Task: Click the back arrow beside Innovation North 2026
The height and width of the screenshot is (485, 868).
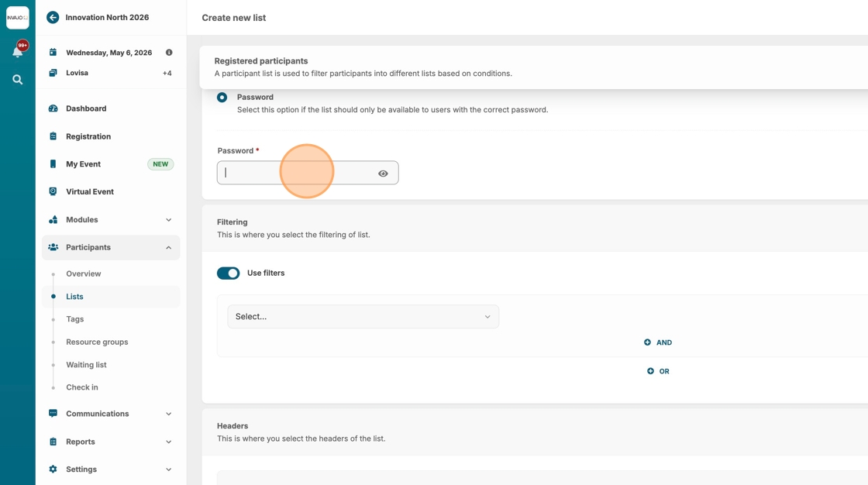Action: 53,17
